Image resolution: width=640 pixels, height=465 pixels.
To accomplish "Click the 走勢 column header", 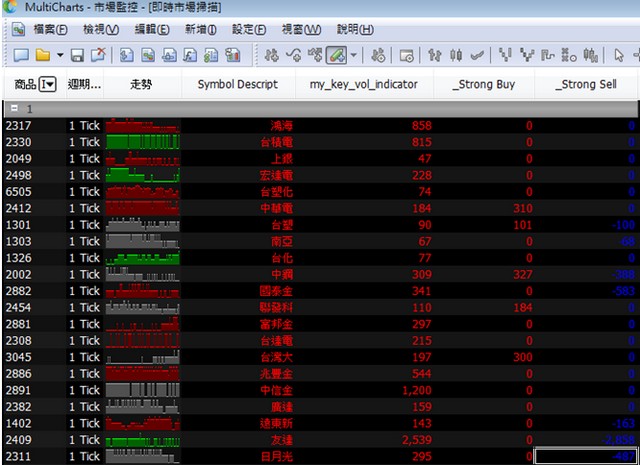I will 141,85.
